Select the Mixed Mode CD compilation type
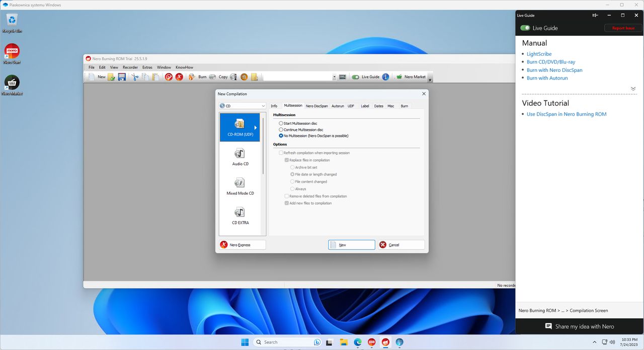 tap(240, 186)
